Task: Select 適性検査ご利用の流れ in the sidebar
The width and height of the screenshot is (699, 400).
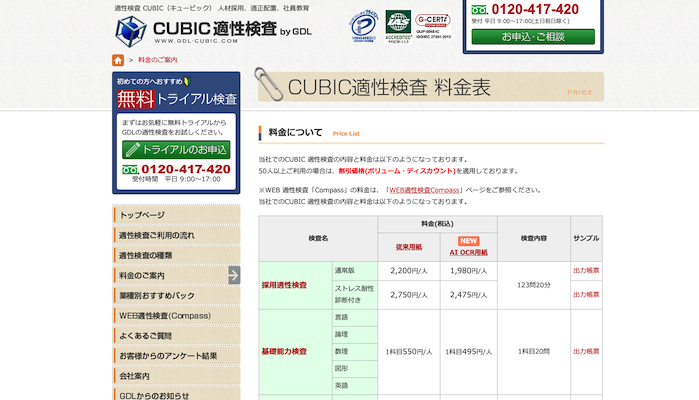Action: click(176, 235)
